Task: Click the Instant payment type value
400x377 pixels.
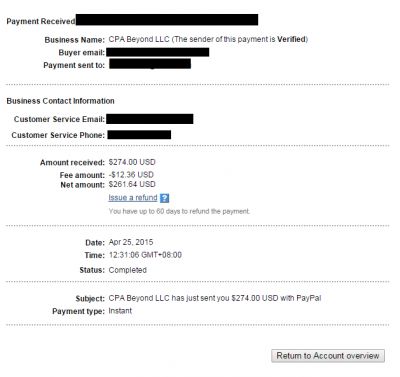Action: 120,311
